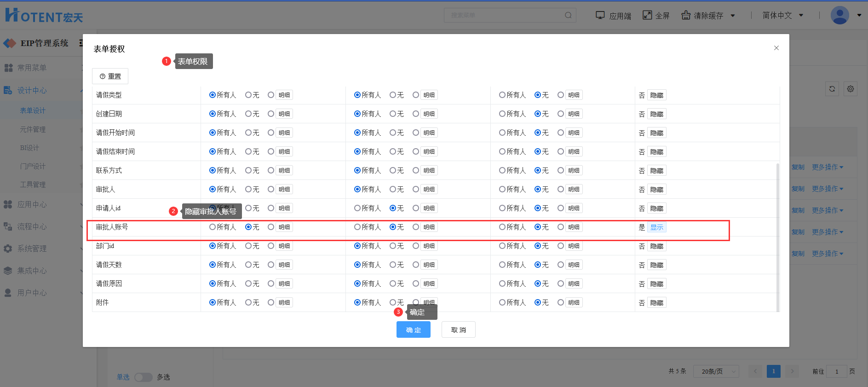Click the application terminal monitor icon
The height and width of the screenshot is (387, 868).
[600, 15]
